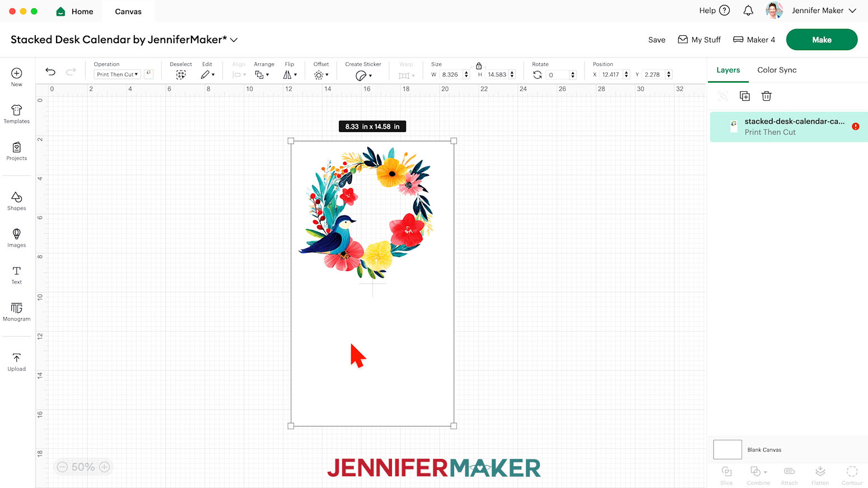
Task: Adjust the Width stepper arrows
Action: pyautogui.click(x=466, y=74)
